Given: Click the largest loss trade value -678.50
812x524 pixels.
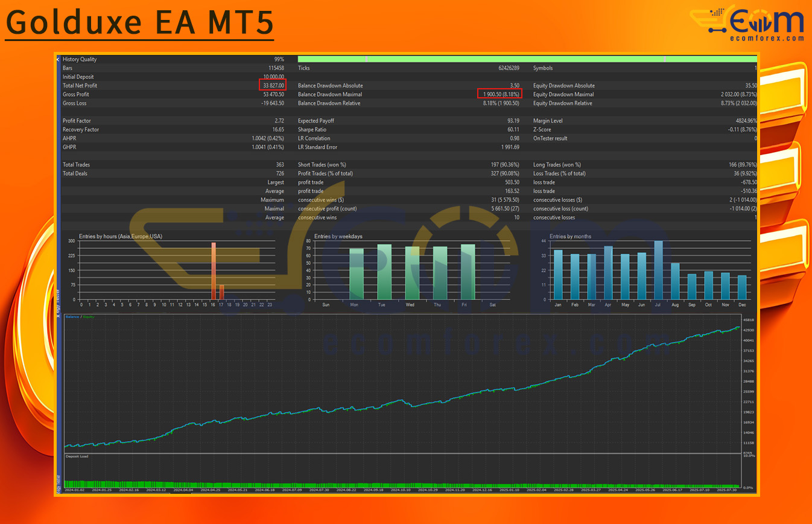Looking at the screenshot, I should tap(749, 182).
